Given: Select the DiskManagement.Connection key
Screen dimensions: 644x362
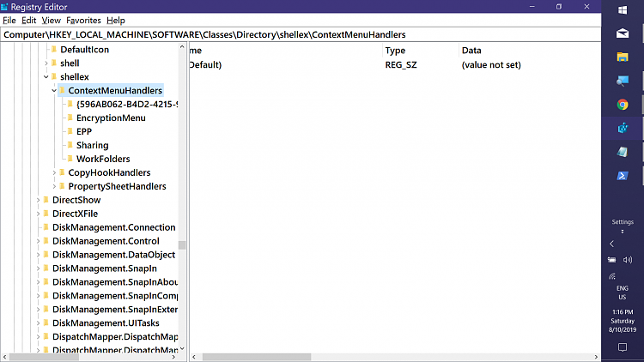Looking at the screenshot, I should pyautogui.click(x=113, y=227).
